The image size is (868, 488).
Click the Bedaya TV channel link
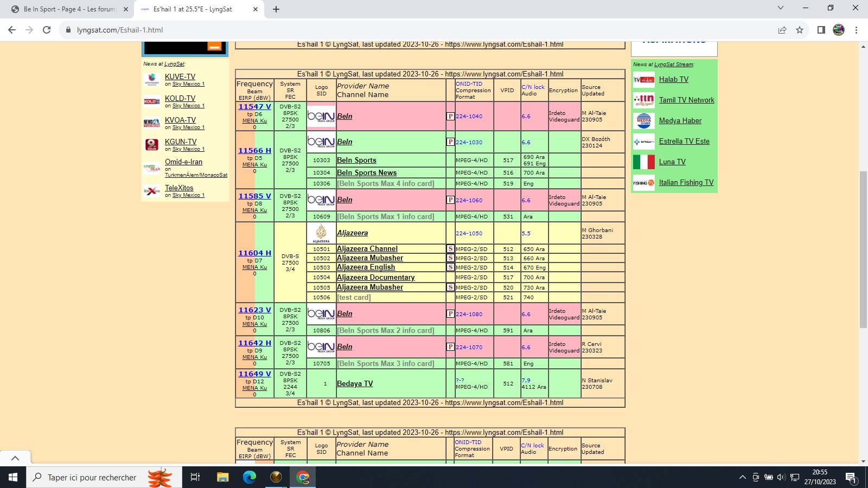pyautogui.click(x=355, y=383)
